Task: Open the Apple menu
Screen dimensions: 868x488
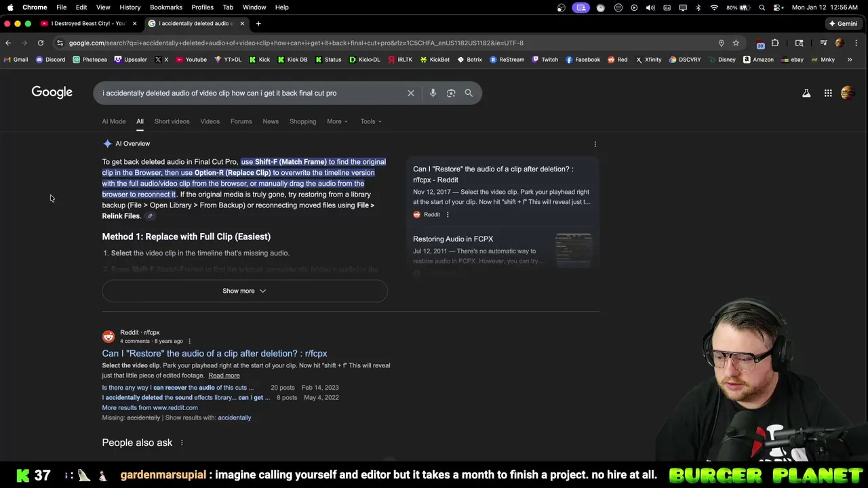Action: click(x=10, y=7)
